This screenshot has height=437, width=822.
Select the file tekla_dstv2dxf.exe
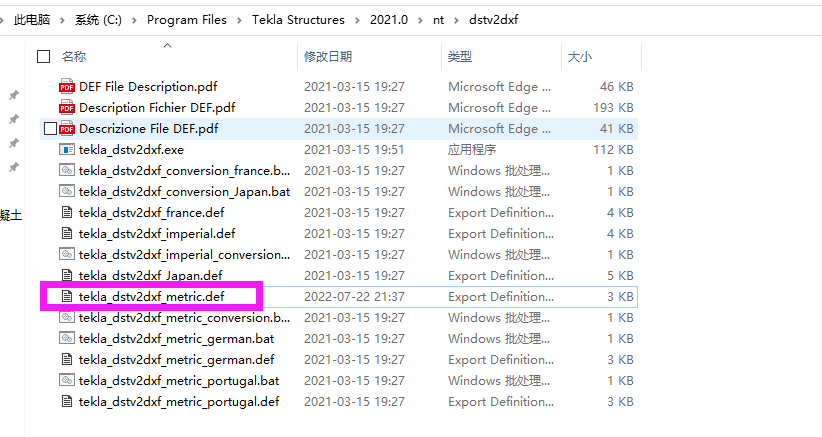tap(132, 150)
